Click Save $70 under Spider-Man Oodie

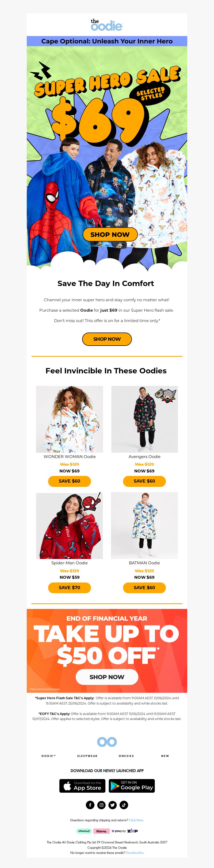pos(70,588)
